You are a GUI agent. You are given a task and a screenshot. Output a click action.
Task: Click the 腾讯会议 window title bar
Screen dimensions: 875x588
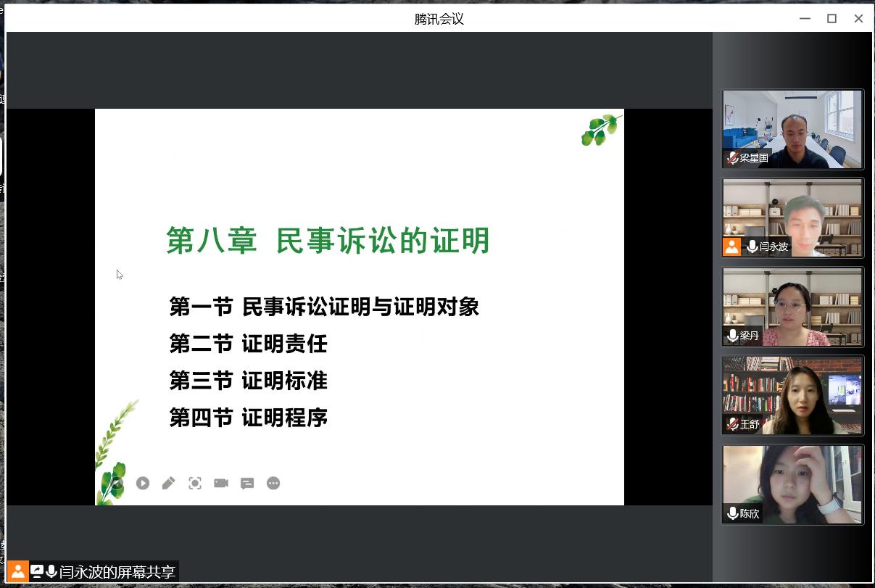439,19
